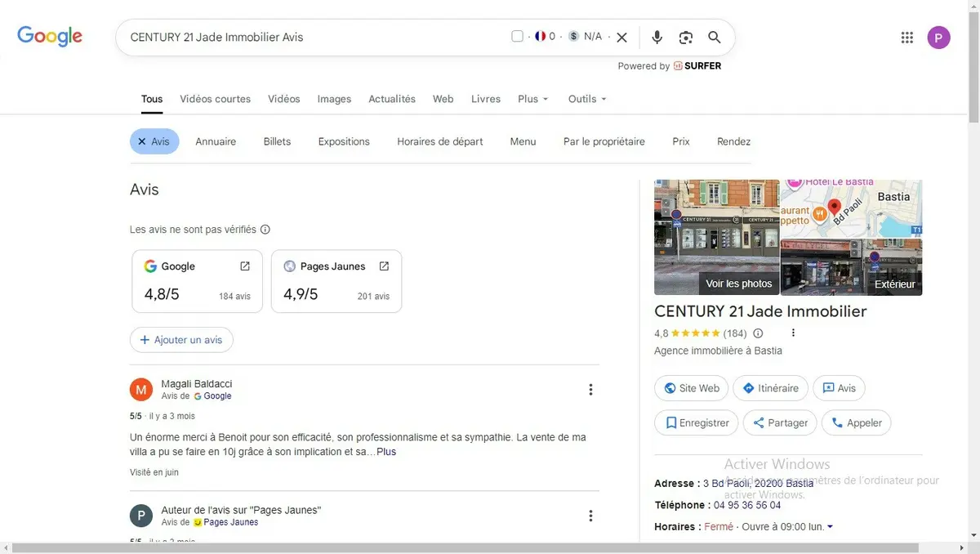This screenshot has height=554, width=980.
Task: Select the Par le propriétaire filter chip
Action: point(604,141)
